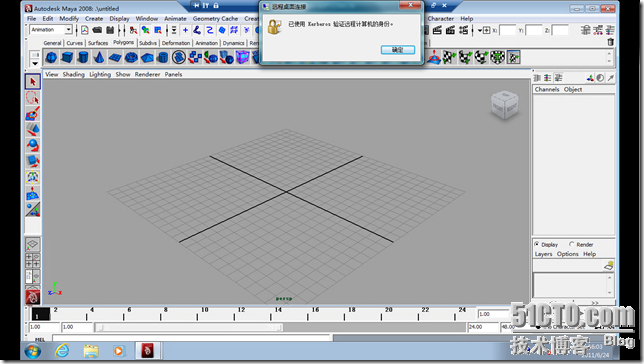Viewport: 644px width, 364px height.
Task: Select the Display layer radio button
Action: point(537,244)
